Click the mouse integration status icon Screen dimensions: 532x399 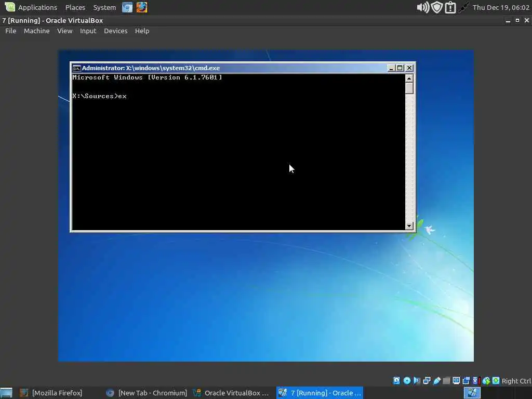(x=486, y=381)
